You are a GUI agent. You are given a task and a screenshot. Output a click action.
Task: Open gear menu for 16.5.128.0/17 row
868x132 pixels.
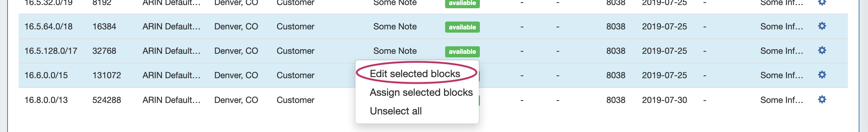pos(822,50)
